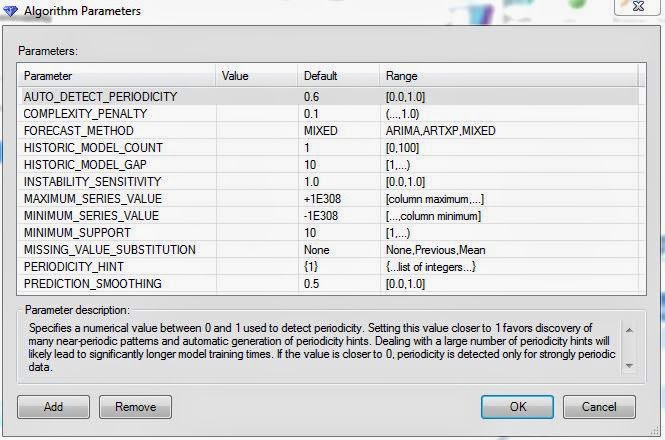
Task: Click the Add button
Action: (x=53, y=407)
